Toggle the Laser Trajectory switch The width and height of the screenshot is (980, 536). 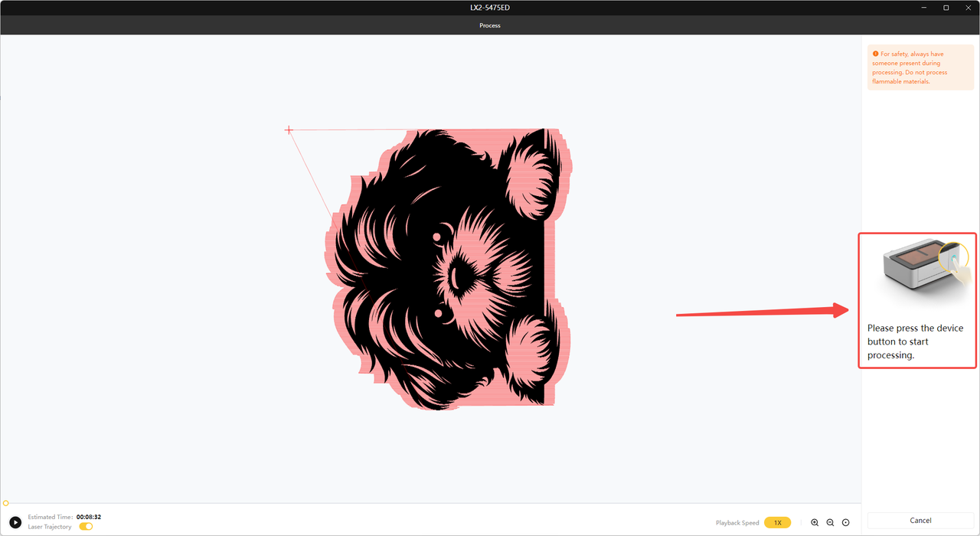pos(86,527)
